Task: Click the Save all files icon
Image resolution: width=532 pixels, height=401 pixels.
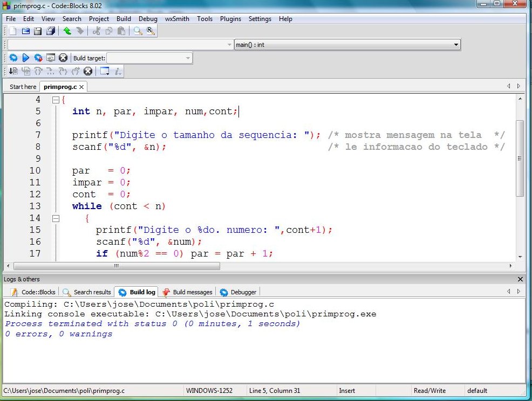Action: [x=50, y=31]
